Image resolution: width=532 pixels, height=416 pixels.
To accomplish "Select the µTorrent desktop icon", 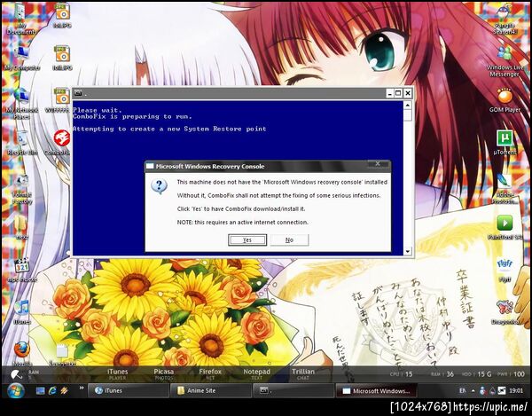I will (x=505, y=143).
